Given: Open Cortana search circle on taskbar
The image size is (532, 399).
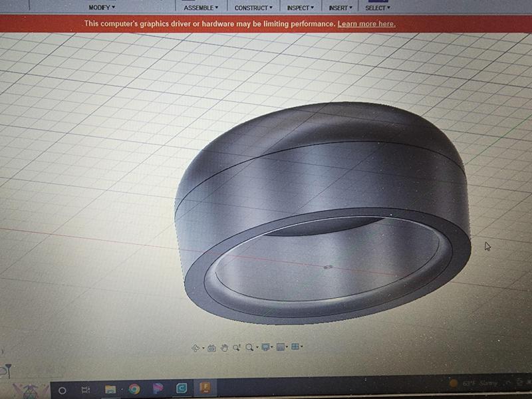Looking at the screenshot, I should [63, 390].
